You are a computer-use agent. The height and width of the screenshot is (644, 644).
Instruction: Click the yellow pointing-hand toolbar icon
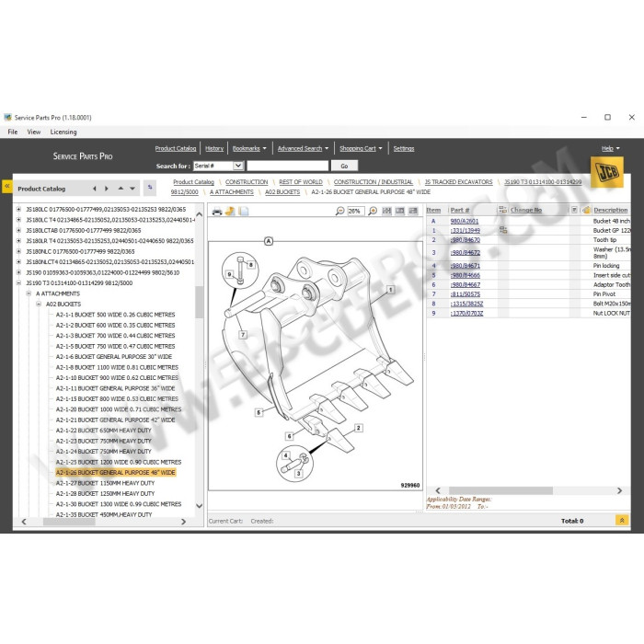[x=230, y=211]
